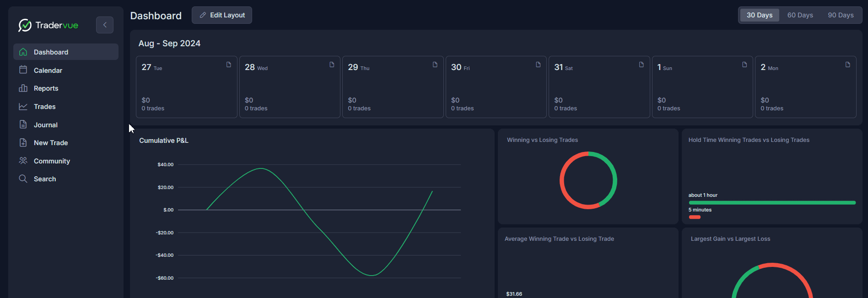Open journal note icon for 31 Sat
The height and width of the screenshot is (298, 868).
[642, 65]
